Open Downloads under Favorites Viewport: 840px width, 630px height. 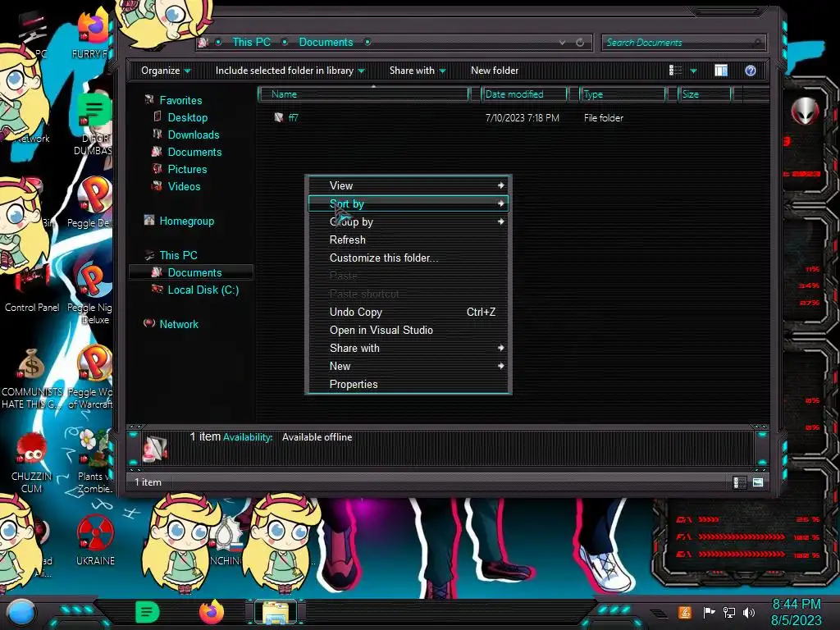click(194, 135)
